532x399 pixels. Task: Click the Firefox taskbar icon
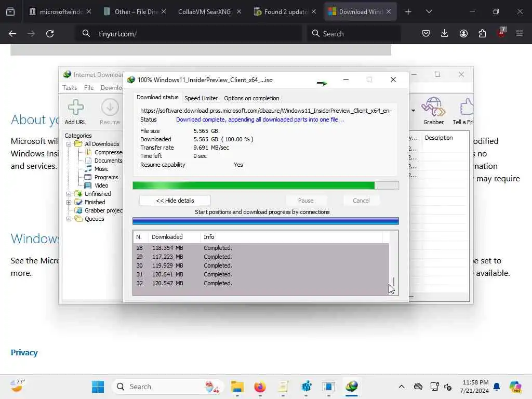click(260, 387)
